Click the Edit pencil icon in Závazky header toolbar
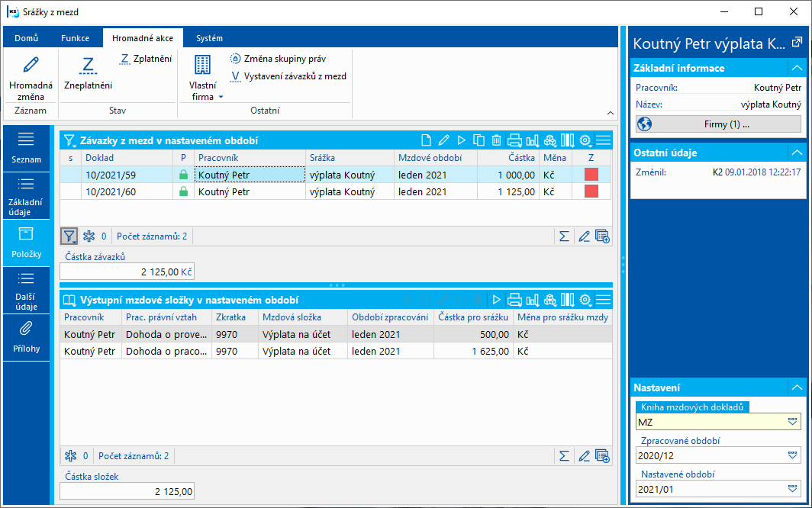Image resolution: width=812 pixels, height=508 pixels. pyautogui.click(x=444, y=140)
